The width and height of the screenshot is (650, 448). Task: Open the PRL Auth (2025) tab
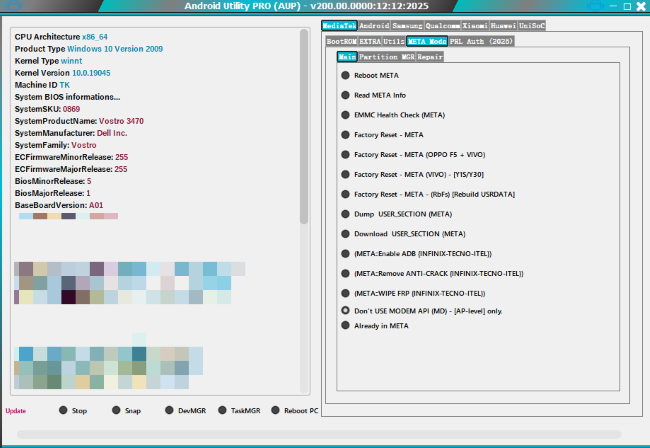pos(481,41)
